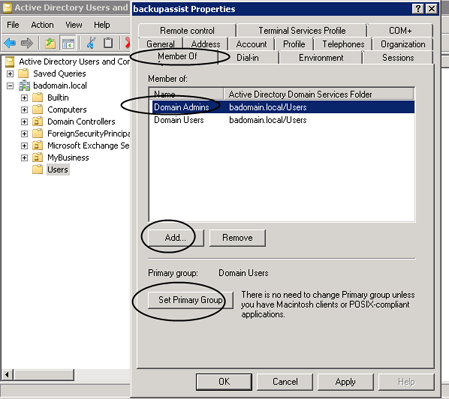Switch to the Sessions tab
Viewport: 449px width, 399px height.
(x=398, y=58)
